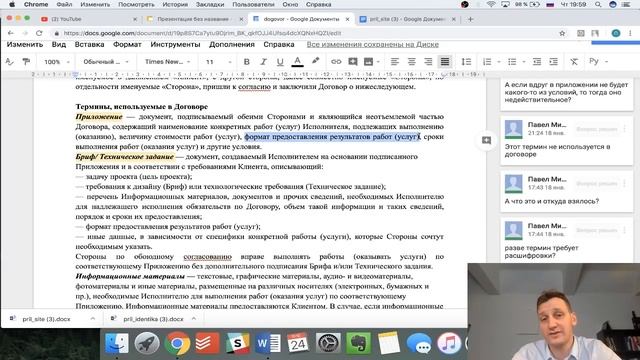Insert an image from the toolbar

(x=368, y=62)
